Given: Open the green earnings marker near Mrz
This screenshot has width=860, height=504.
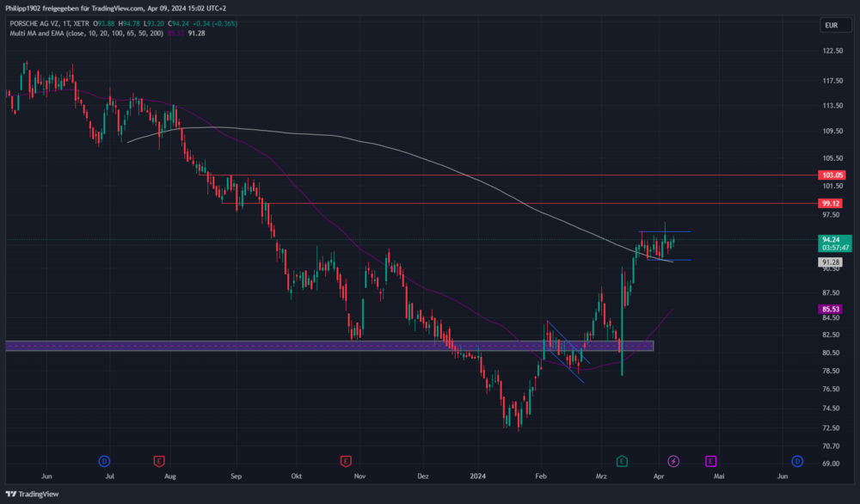Looking at the screenshot, I should pyautogui.click(x=622, y=461).
